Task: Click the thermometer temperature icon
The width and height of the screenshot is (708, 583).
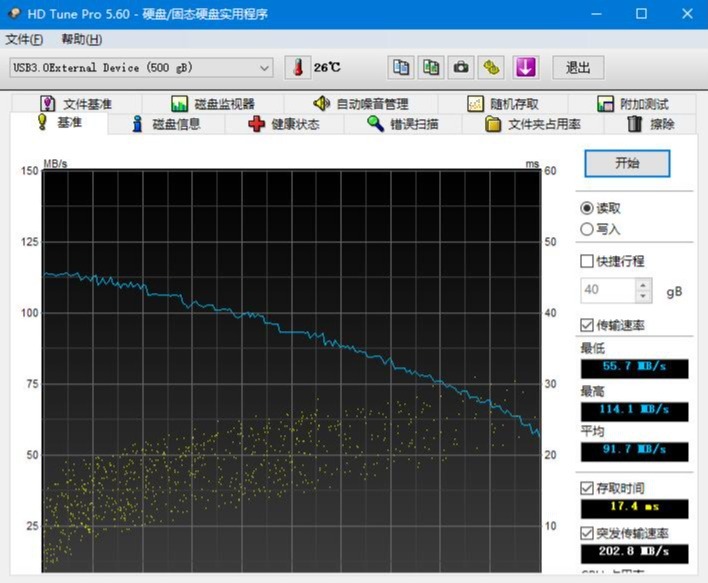Action: click(x=297, y=67)
